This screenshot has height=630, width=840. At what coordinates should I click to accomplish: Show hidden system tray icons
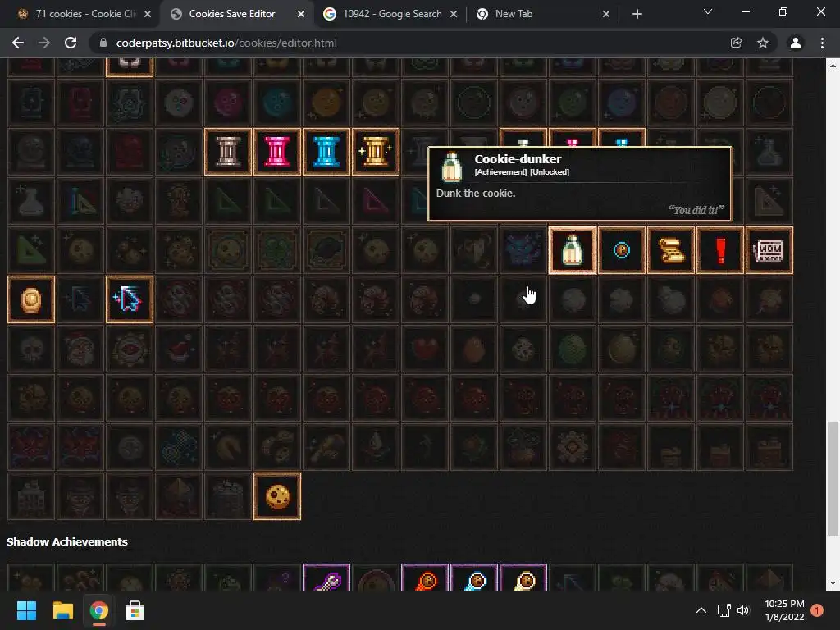[x=701, y=610]
